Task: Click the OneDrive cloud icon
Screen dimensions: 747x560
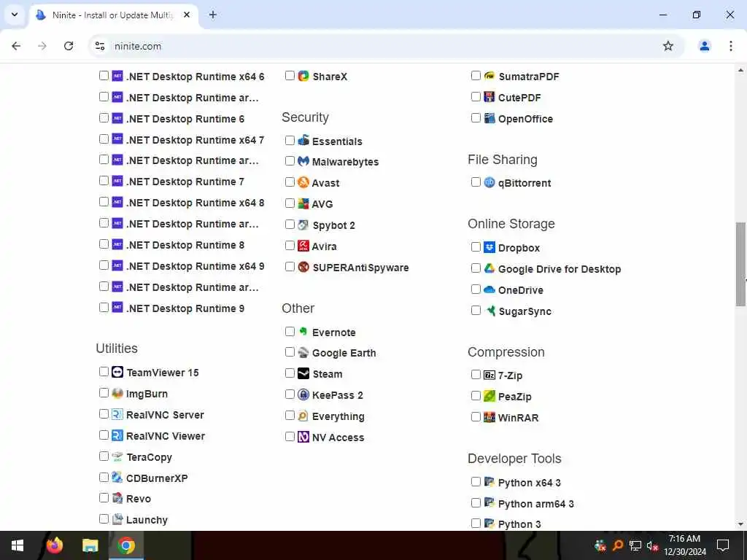Action: [489, 289]
